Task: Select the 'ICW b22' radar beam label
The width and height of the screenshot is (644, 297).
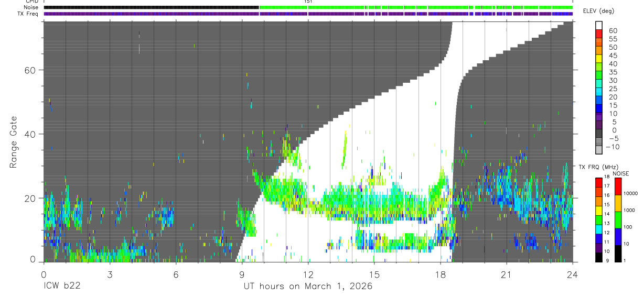Action: 62,287
